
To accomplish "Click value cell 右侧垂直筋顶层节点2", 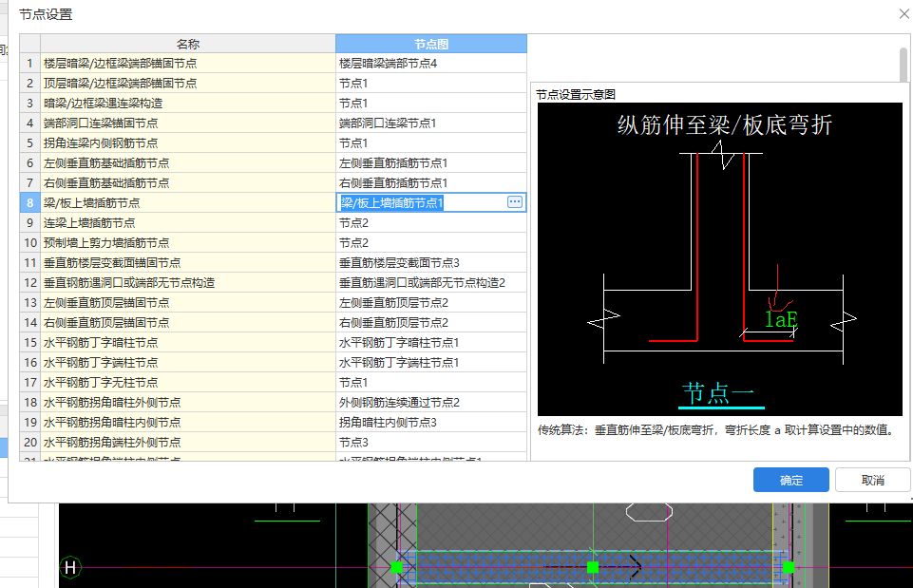I will (x=431, y=322).
